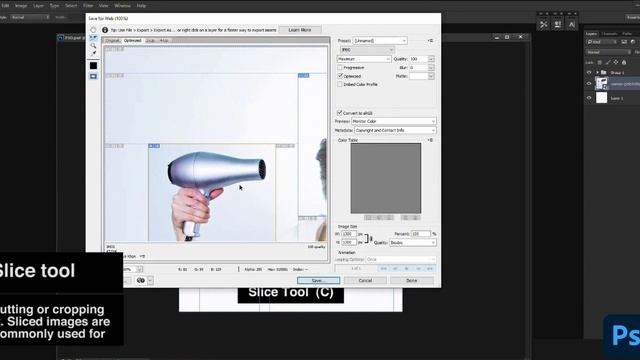Open the Maximum compression quality dropdown
The width and height of the screenshot is (640, 360).
(x=364, y=59)
